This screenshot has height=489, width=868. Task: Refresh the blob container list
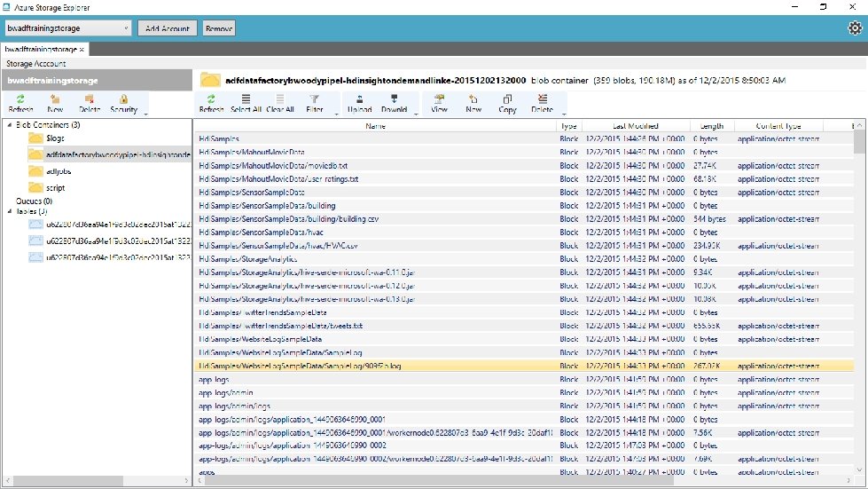pos(211,104)
